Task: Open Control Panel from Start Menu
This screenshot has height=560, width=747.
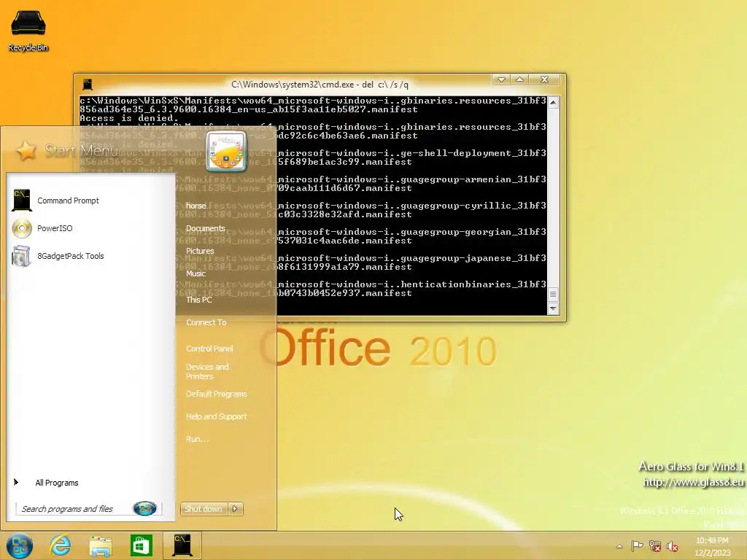Action: point(209,349)
